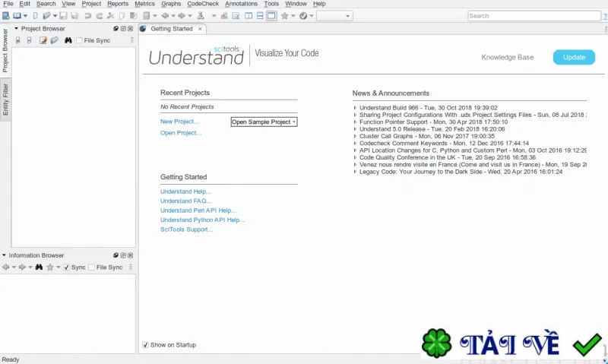Open the File menu
Viewport: 608px width, 364px height.
coord(8,4)
